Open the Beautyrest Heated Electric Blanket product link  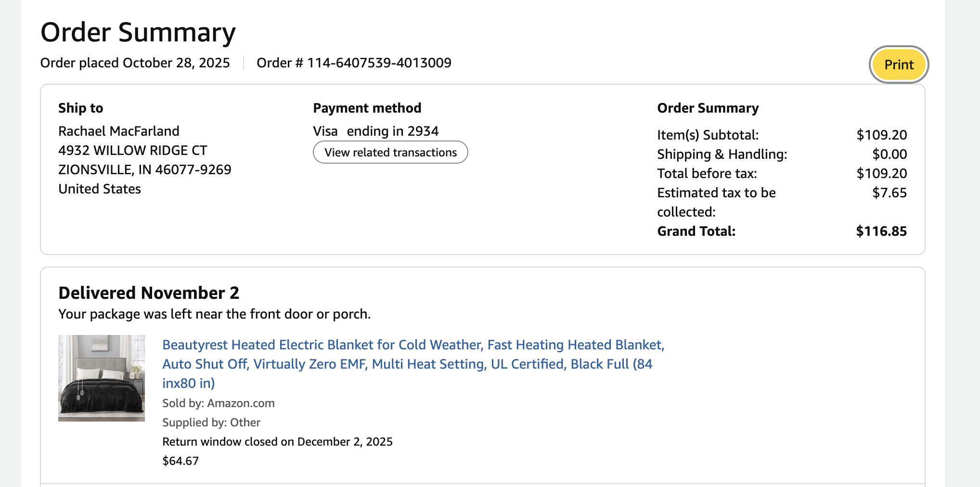click(413, 364)
